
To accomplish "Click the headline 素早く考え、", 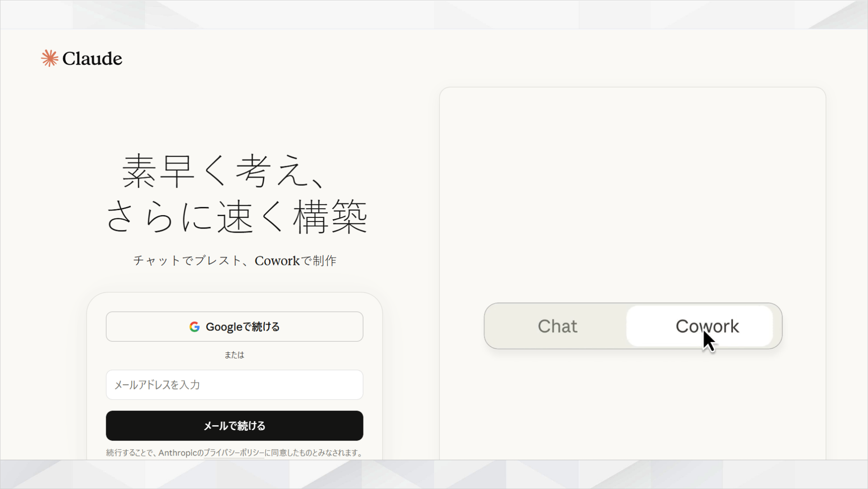I will point(224,170).
